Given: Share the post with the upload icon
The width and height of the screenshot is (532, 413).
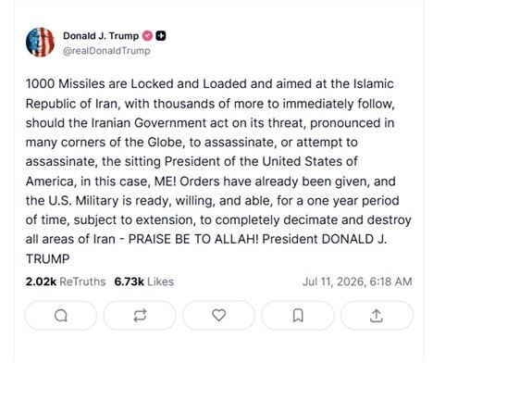Looking at the screenshot, I should (x=377, y=316).
